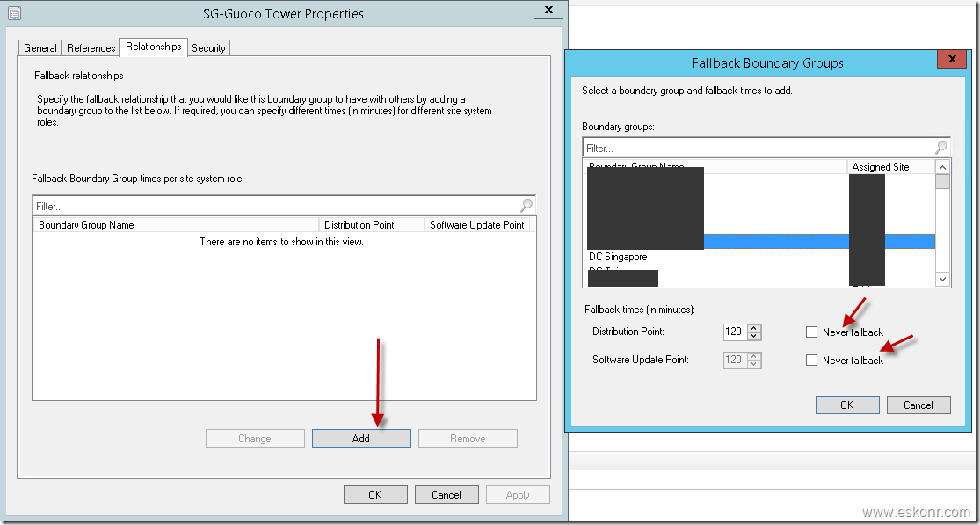Viewport: 980px width, 525px height.
Task: Enable Never fallback for Distribution Point
Action: 811,332
